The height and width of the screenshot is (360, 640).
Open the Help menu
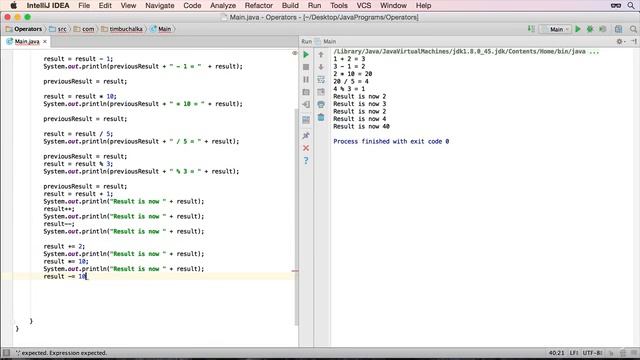pyautogui.click(x=423, y=6)
